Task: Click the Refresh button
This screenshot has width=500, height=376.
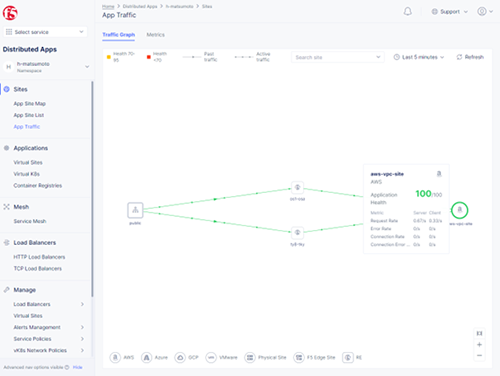Action: click(470, 57)
